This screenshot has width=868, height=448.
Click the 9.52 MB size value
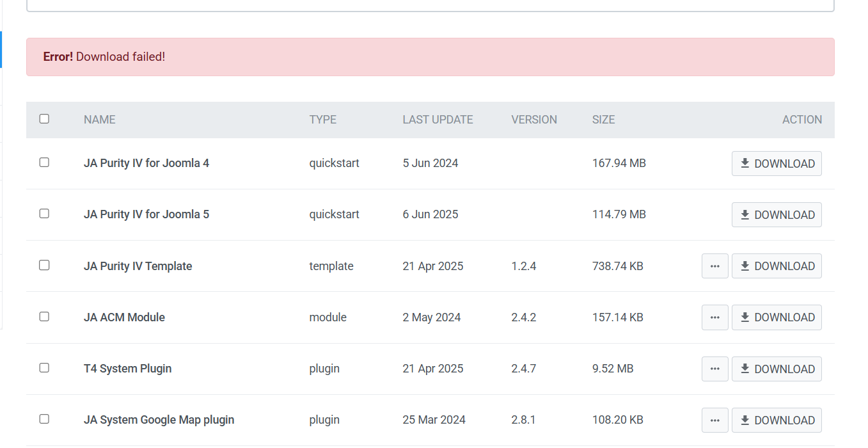coord(613,369)
